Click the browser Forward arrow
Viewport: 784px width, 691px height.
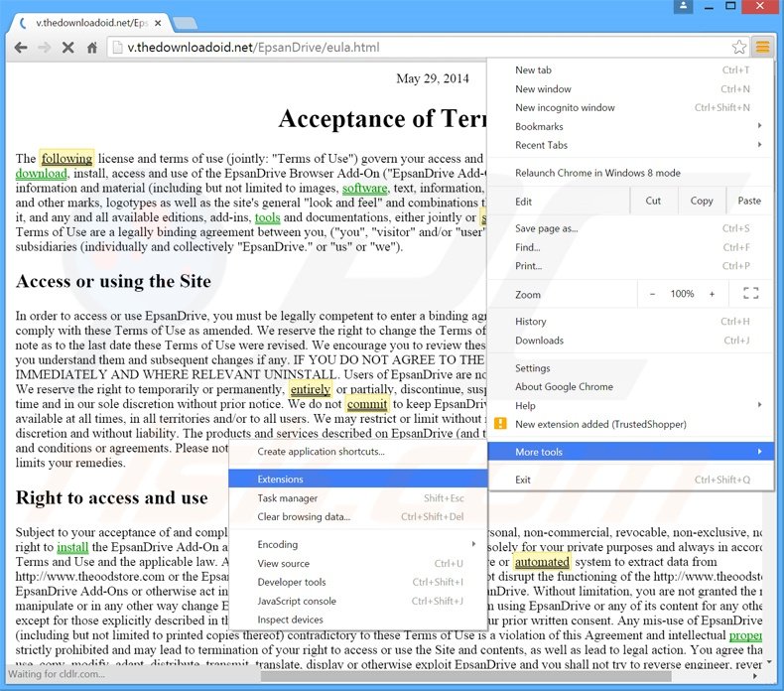[x=45, y=48]
